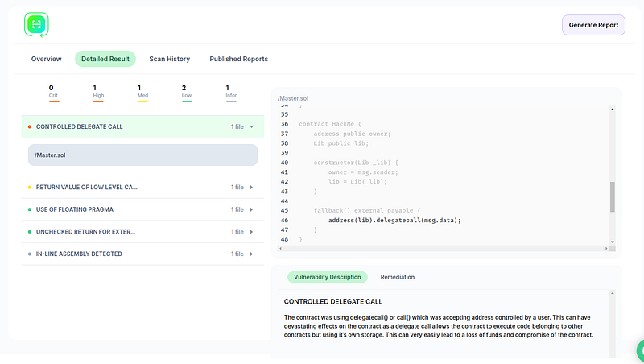Filter by Crit severity count
The image size is (644, 364).
click(53, 92)
